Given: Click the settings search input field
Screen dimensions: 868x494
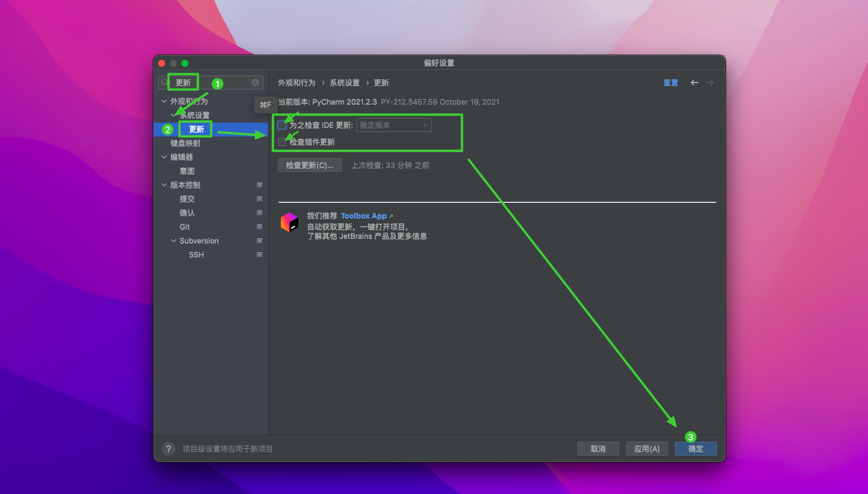Looking at the screenshot, I should pos(210,83).
